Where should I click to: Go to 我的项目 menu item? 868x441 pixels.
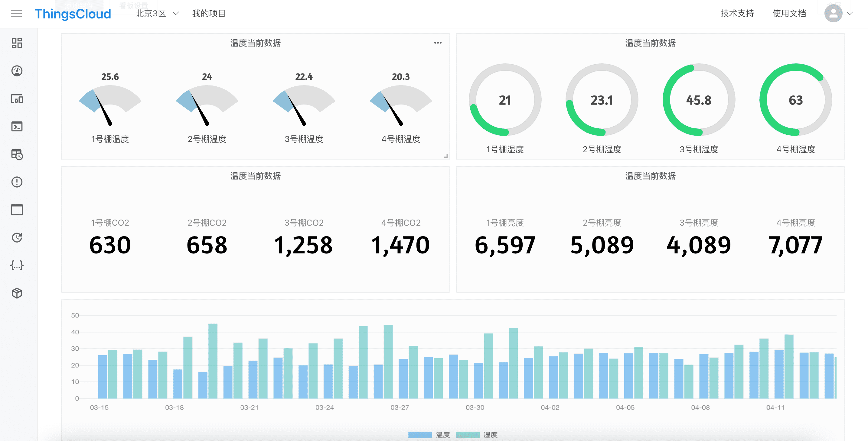(209, 14)
